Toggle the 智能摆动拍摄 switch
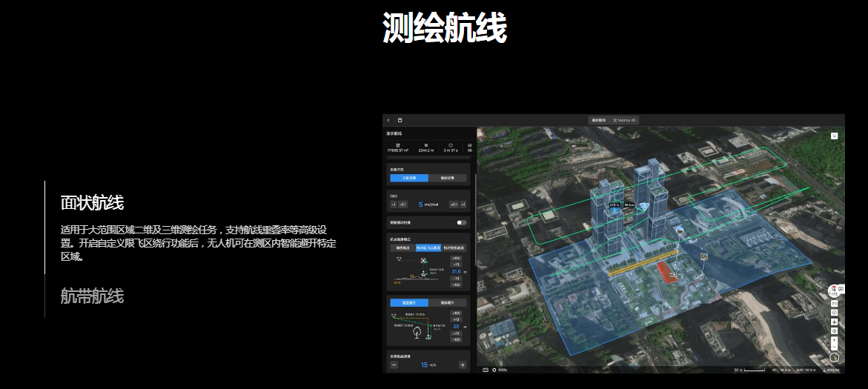 coord(462,222)
